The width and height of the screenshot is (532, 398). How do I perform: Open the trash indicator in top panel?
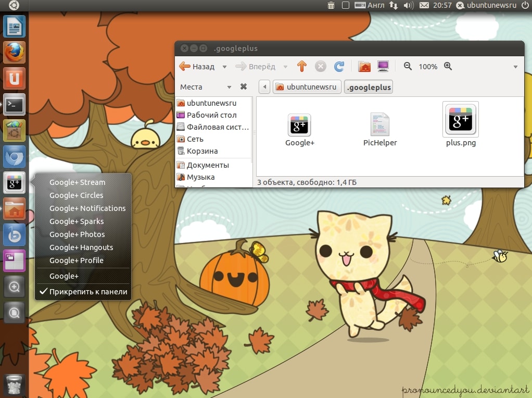coord(331,5)
